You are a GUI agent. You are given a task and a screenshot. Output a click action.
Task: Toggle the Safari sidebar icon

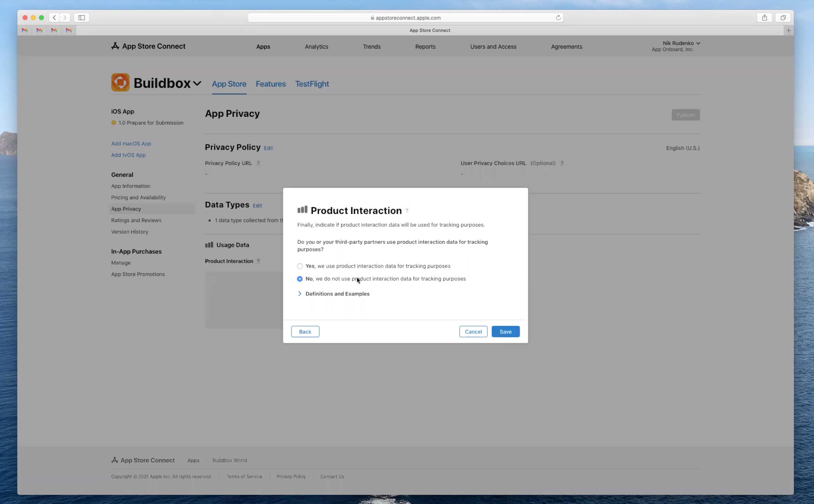82,17
